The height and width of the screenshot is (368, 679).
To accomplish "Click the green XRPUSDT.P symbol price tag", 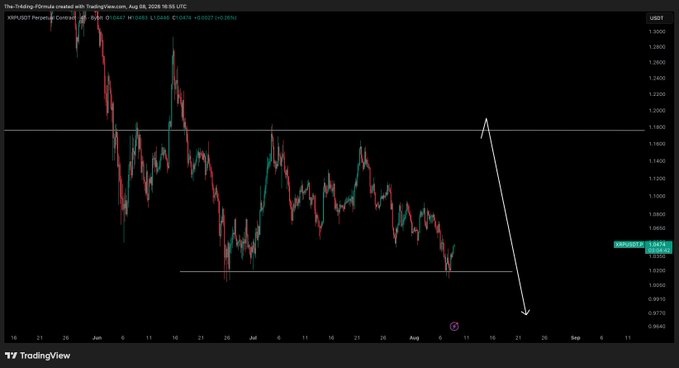I will point(629,245).
